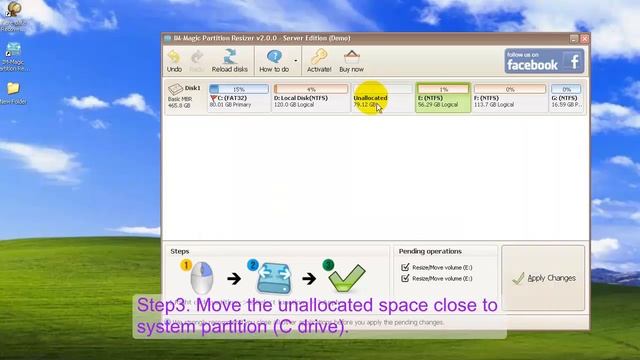Select the G: (NTFS) 16.59 GB partition
This screenshot has height=360, width=640.
point(567,98)
